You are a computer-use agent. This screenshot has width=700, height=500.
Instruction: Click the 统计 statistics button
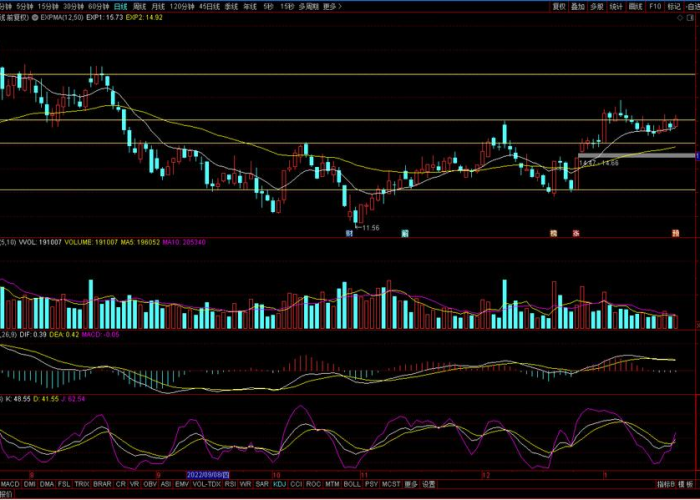616,6
